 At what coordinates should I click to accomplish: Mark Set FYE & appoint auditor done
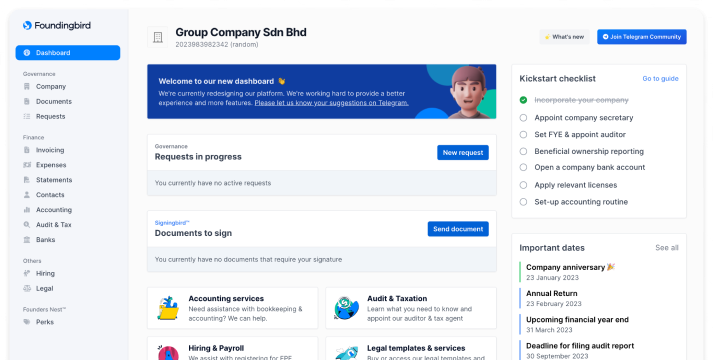[x=523, y=135]
